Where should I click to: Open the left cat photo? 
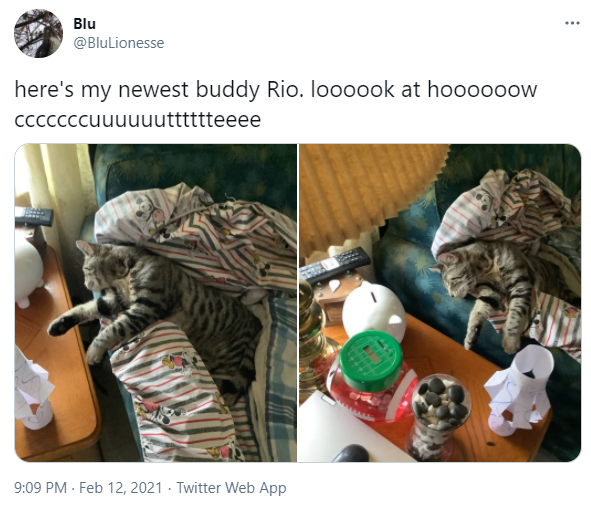click(x=156, y=303)
